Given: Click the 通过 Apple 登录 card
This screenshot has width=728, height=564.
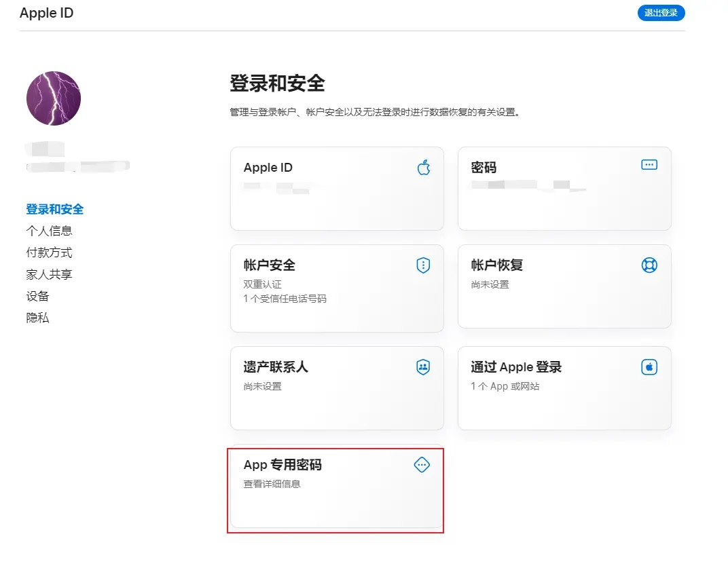Looking at the screenshot, I should click(x=564, y=388).
